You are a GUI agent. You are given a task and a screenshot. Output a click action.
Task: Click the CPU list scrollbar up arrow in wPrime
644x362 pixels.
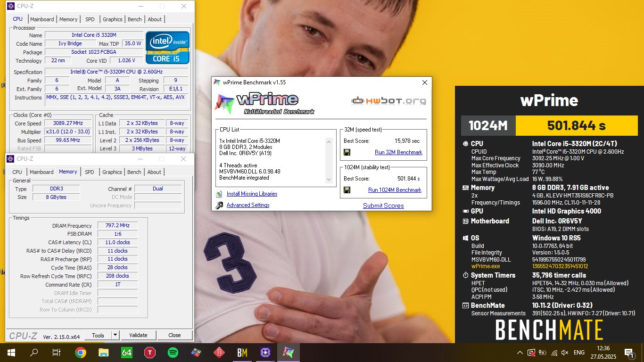point(329,142)
